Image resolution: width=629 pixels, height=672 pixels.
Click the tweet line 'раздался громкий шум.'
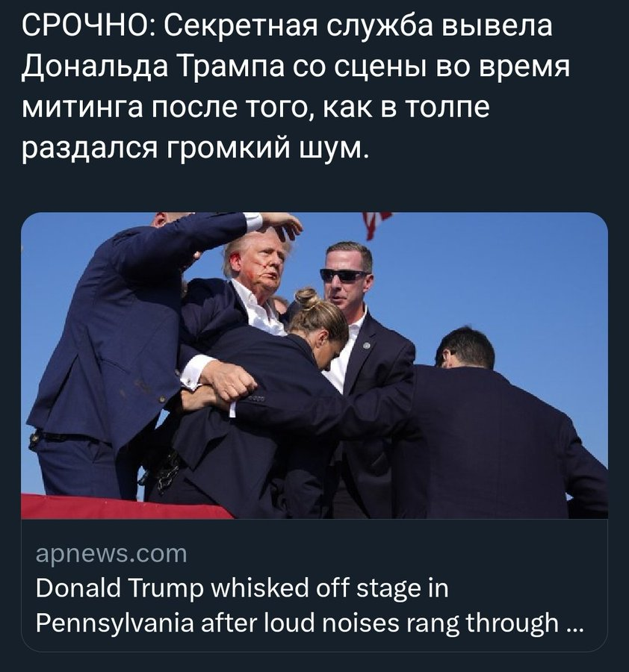point(195,149)
